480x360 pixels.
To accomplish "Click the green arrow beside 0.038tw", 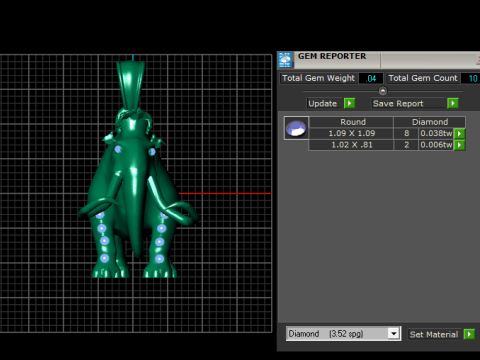I will pyautogui.click(x=460, y=134).
